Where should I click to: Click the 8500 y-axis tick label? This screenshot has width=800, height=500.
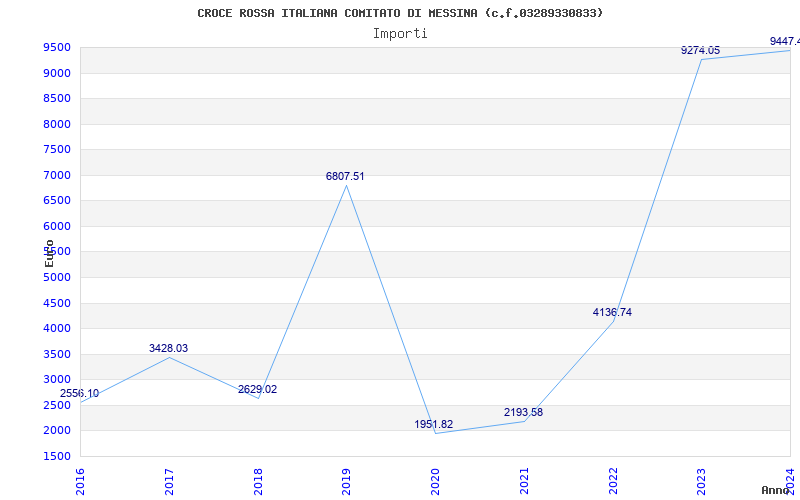[57, 98]
